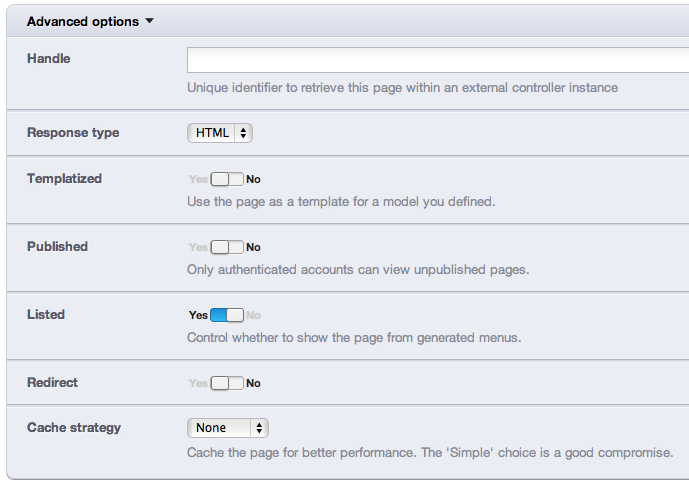
Task: Click the 'Yes' label beside Redirect
Action: point(198,383)
